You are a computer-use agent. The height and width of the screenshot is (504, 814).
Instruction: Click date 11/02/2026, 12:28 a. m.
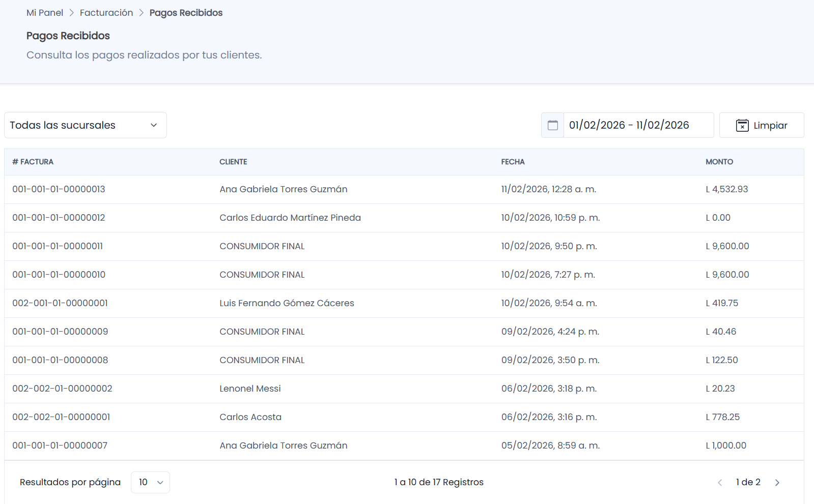549,189
